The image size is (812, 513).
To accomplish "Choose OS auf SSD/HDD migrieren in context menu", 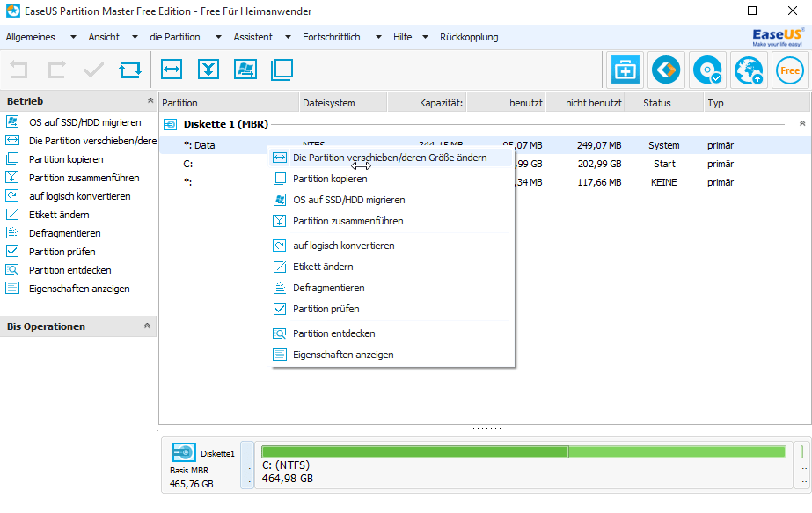I will pyautogui.click(x=391, y=200).
